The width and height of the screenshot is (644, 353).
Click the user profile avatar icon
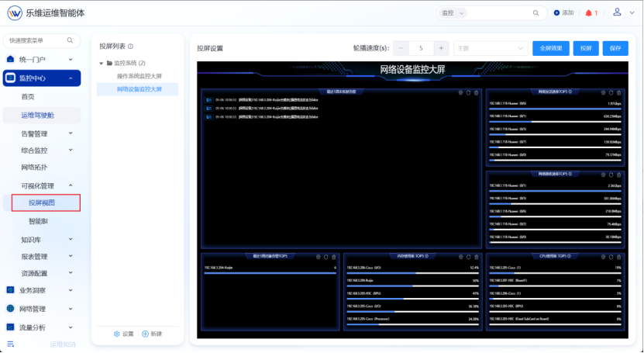click(617, 12)
